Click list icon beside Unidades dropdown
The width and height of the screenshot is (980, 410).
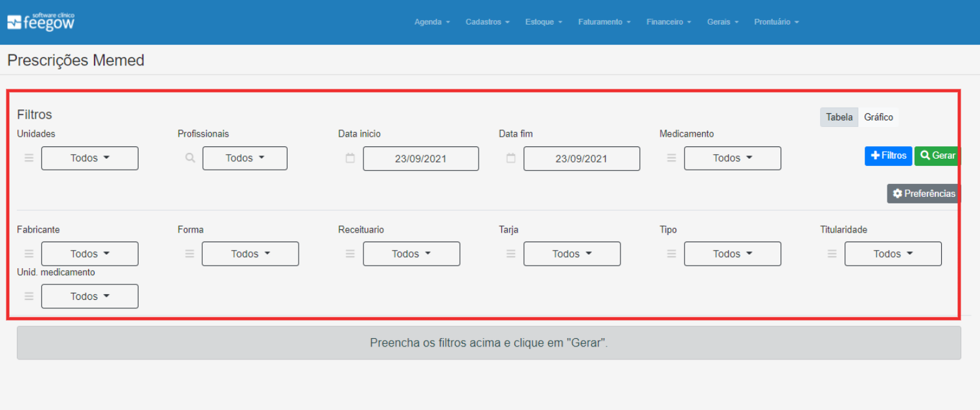click(29, 158)
